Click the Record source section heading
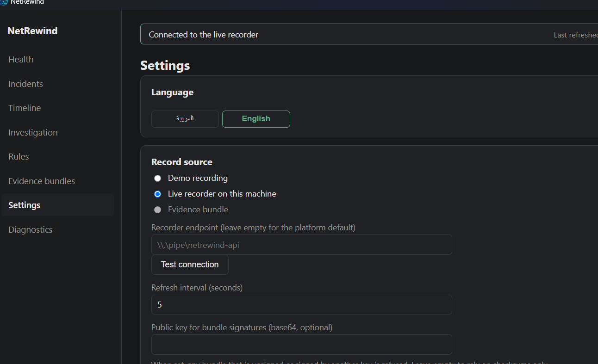This screenshot has width=598, height=364. (182, 162)
